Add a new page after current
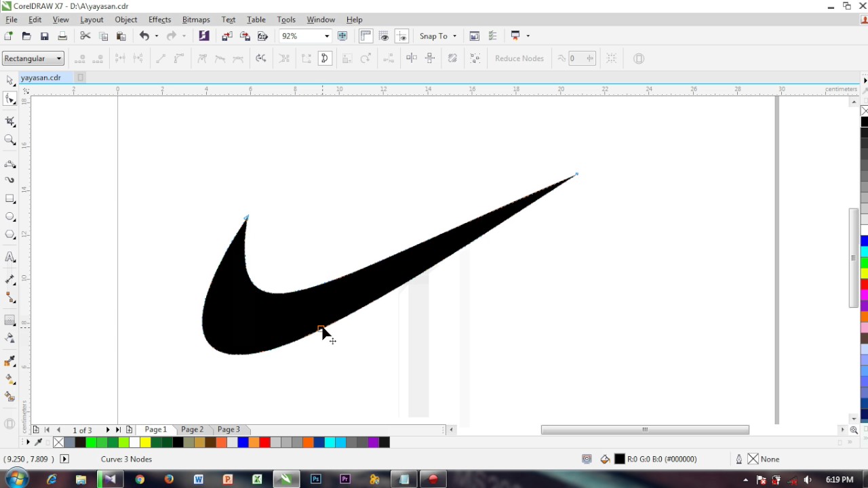Screen dimensions: 868x488 (129, 430)
